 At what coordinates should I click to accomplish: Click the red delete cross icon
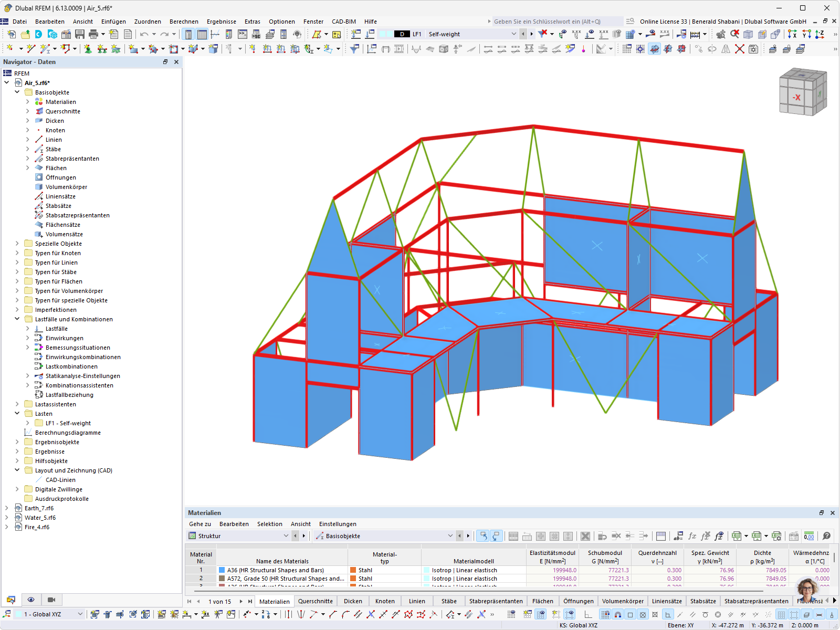tap(739, 49)
